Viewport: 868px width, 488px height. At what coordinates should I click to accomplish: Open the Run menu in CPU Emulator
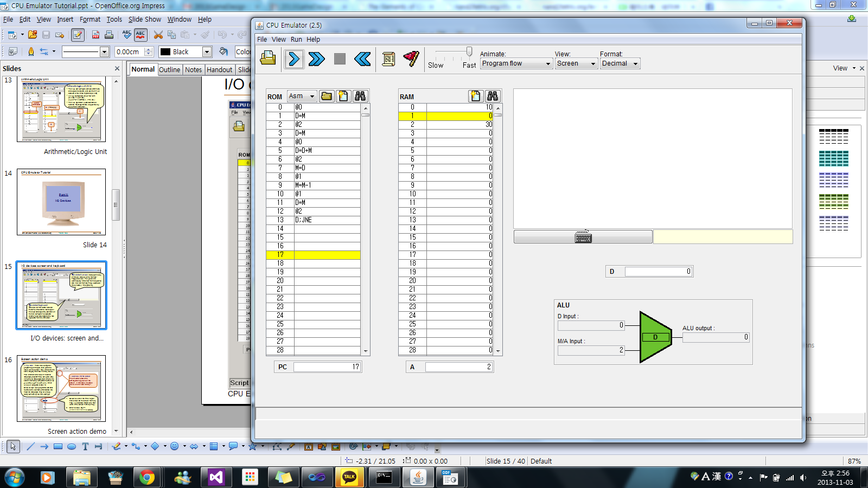coord(296,40)
